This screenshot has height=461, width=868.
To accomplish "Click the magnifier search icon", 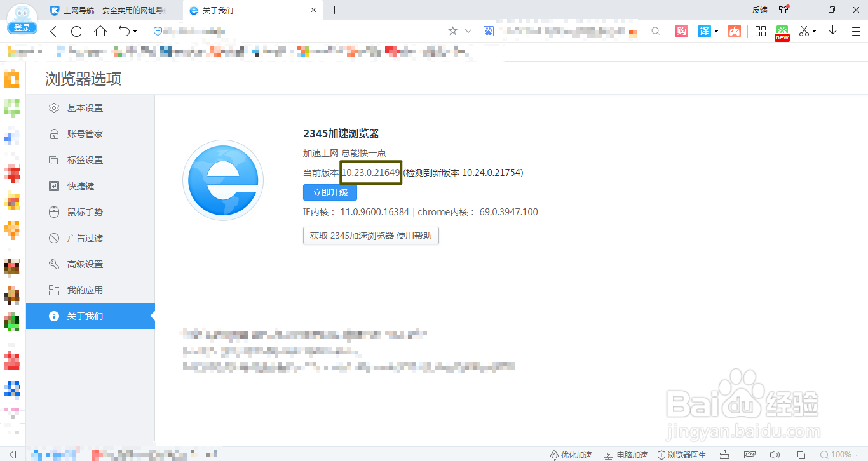I will (655, 31).
